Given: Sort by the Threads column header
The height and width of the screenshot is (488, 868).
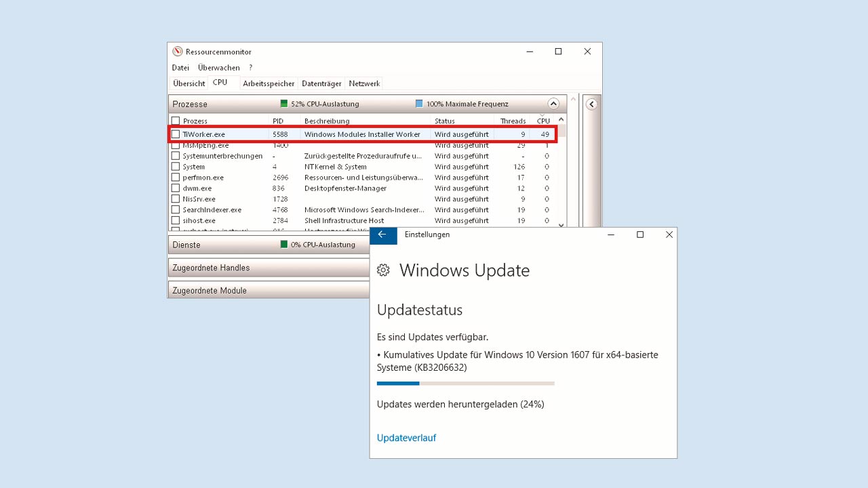Looking at the screenshot, I should tap(513, 121).
